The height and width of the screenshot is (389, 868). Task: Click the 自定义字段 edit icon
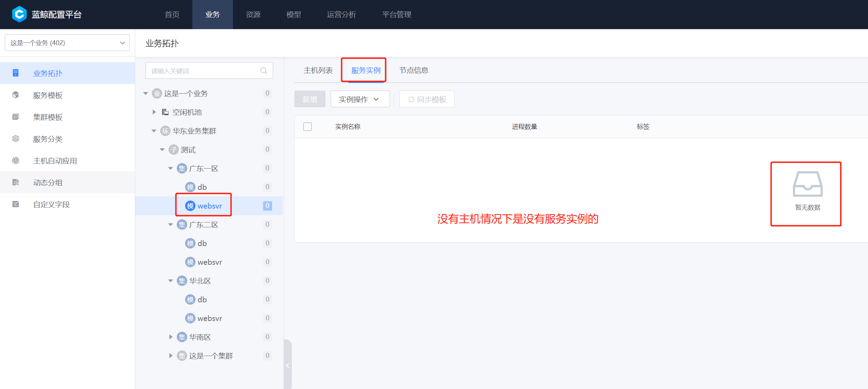tap(16, 204)
